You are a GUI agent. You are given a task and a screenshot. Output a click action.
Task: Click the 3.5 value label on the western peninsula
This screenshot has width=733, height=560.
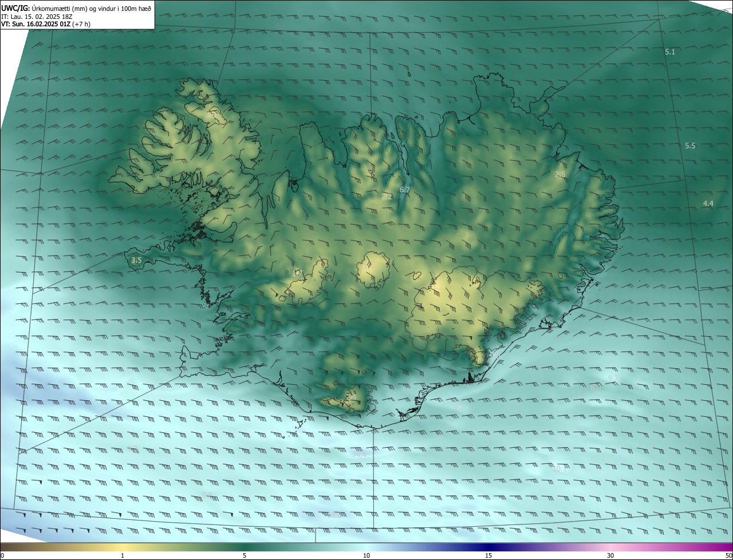coord(136,261)
